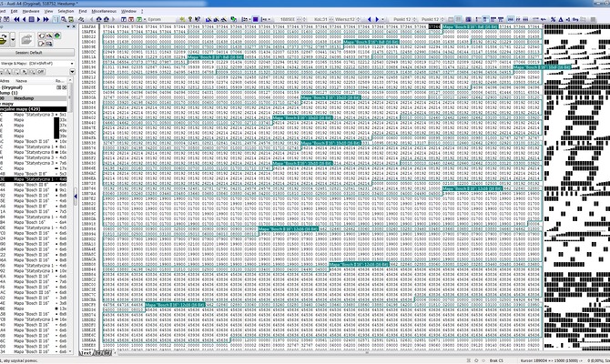610x364 pixels.
Task: Toggle the Off button in map filter bar
Action: click(x=39, y=71)
